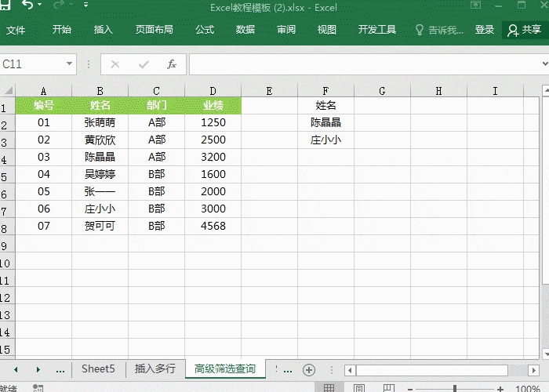The height and width of the screenshot is (392, 549).
Task: Select cell containing 张萌萌
Action: pyautogui.click(x=100, y=122)
